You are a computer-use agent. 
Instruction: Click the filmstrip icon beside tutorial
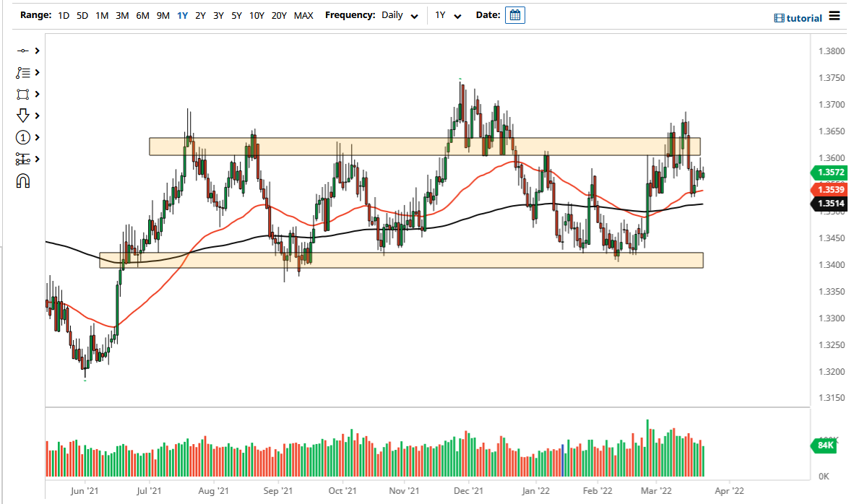click(781, 17)
